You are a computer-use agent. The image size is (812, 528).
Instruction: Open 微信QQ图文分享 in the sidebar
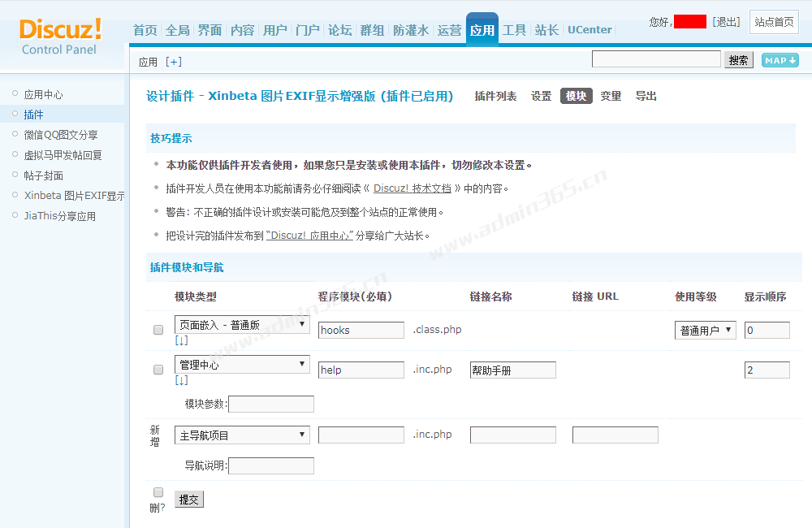click(61, 135)
